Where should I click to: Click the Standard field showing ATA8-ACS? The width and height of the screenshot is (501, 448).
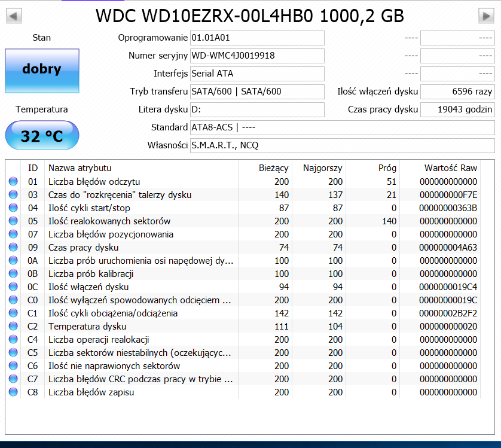coord(343,127)
